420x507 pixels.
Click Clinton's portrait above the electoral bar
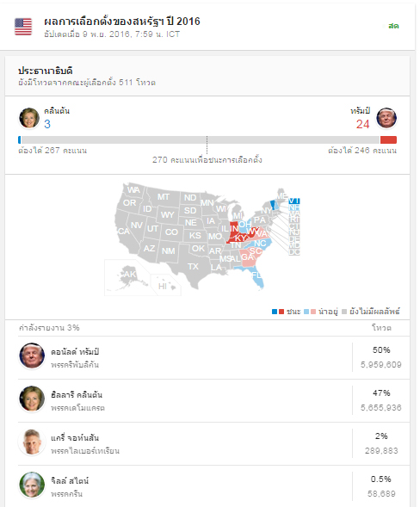pos(29,118)
